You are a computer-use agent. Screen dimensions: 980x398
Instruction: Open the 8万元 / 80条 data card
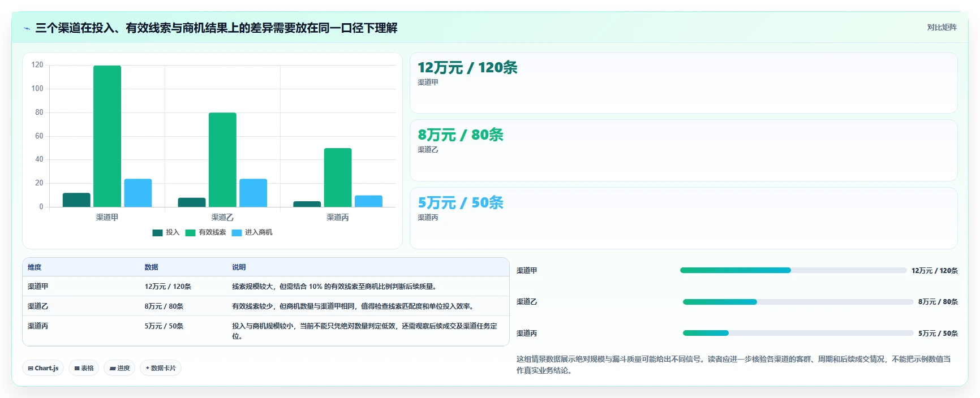click(684, 150)
